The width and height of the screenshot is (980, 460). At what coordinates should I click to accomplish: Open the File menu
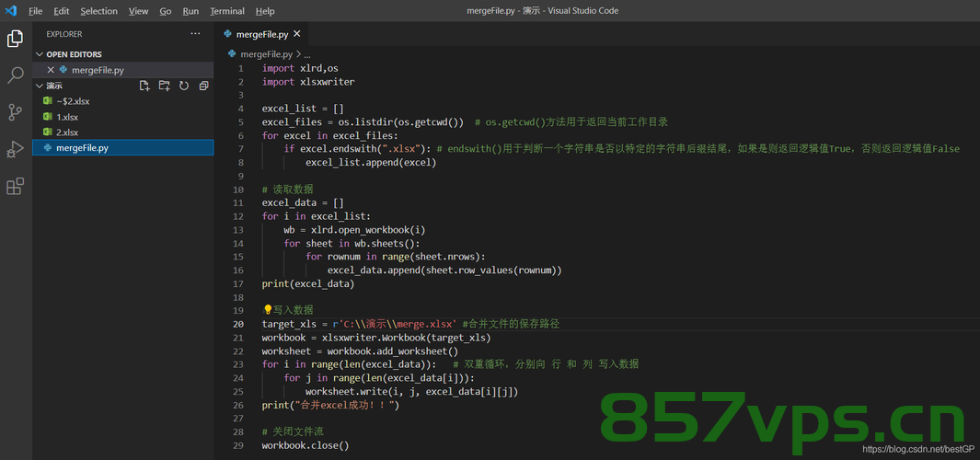[36, 11]
